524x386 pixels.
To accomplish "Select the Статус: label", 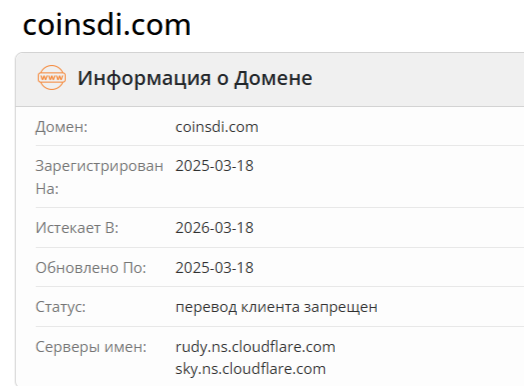I will (60, 307).
